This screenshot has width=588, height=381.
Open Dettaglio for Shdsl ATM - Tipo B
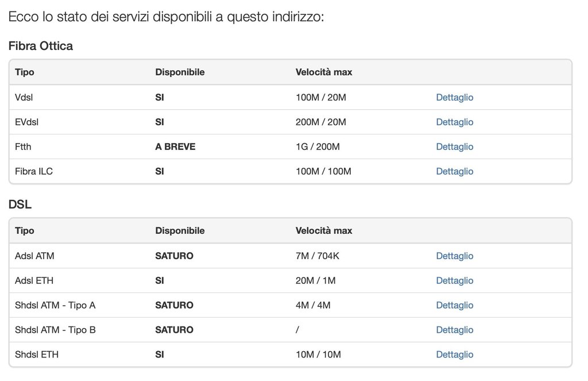click(454, 330)
